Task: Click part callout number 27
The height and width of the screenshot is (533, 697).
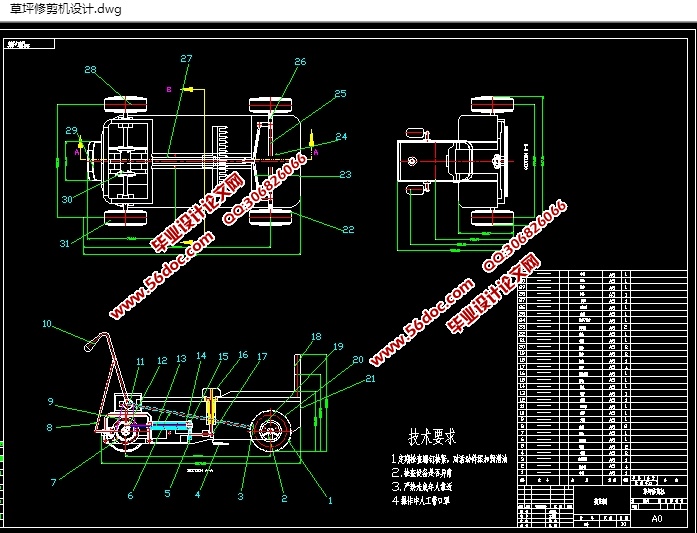Action: [186, 58]
